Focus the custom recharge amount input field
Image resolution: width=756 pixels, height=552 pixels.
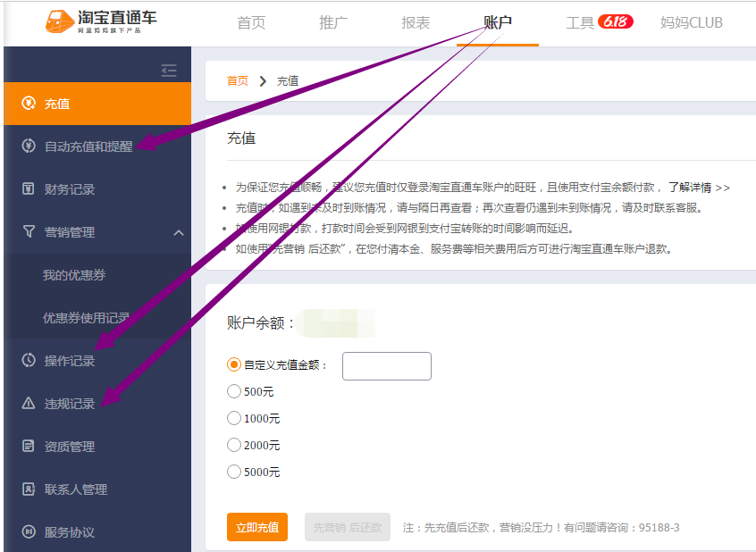[387, 366]
